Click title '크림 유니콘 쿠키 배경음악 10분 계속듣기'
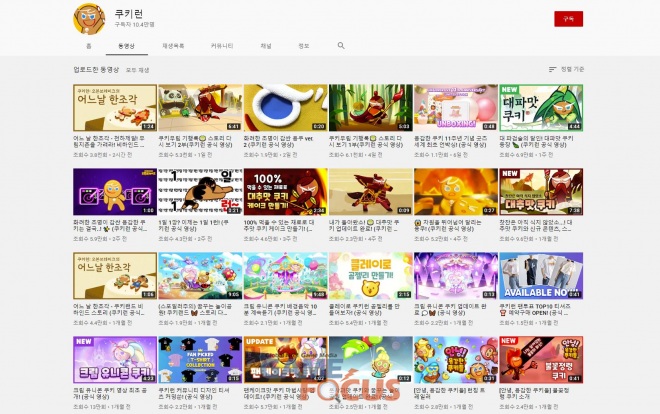Screen dimensions: 660x414 pos(280,310)
